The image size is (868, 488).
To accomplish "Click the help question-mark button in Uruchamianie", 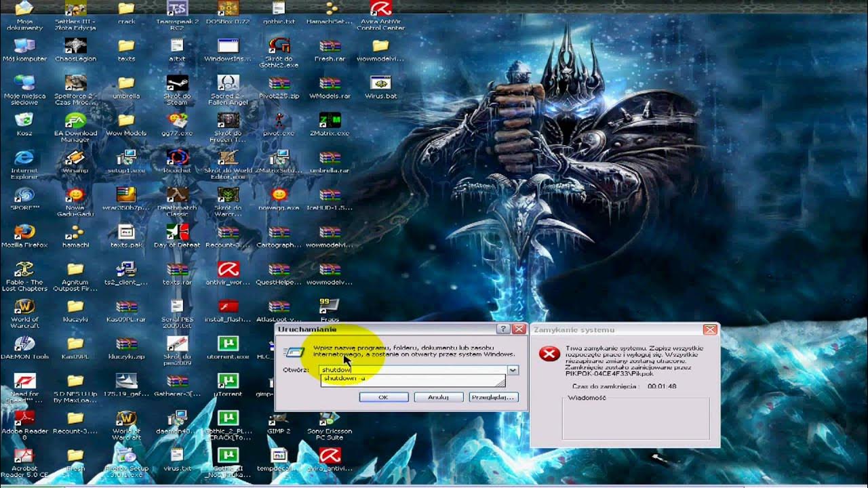I will (x=503, y=329).
